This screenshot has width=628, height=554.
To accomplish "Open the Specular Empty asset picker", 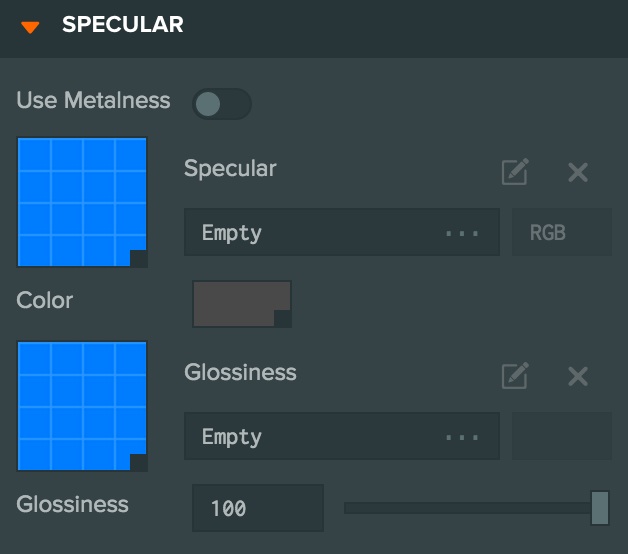I will click(342, 232).
